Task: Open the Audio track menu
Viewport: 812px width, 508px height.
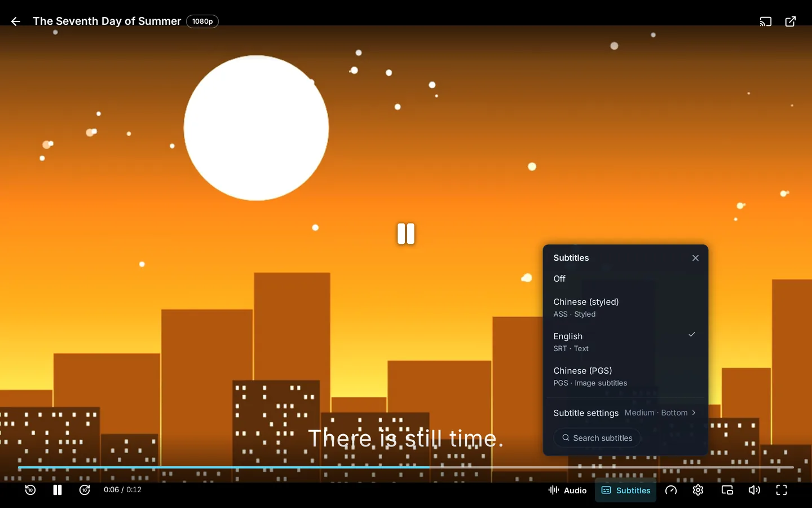Action: point(568,491)
